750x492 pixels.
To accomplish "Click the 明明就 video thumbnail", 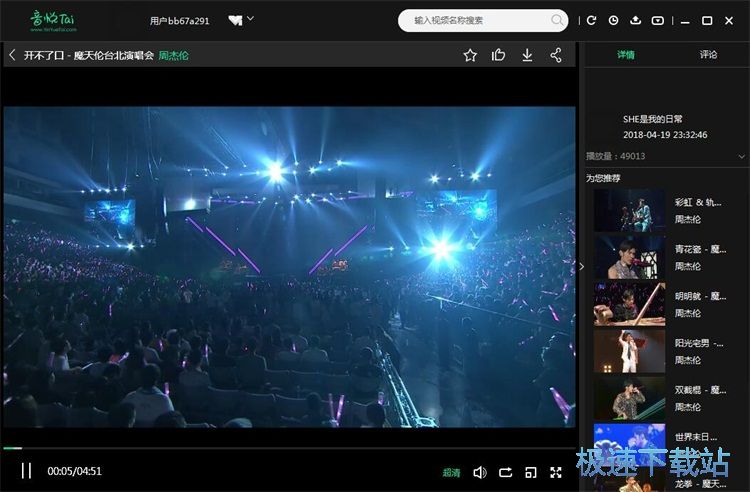I will (629, 304).
